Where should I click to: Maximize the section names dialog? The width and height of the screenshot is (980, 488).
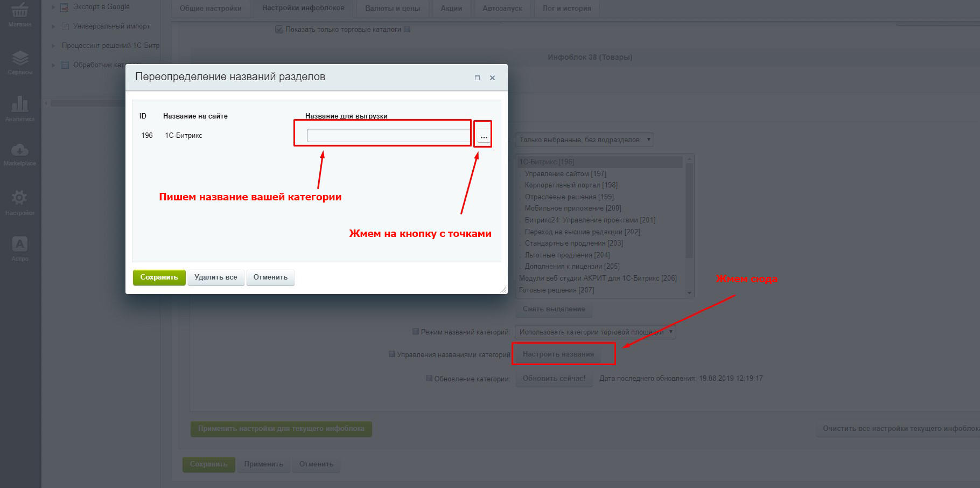point(477,78)
